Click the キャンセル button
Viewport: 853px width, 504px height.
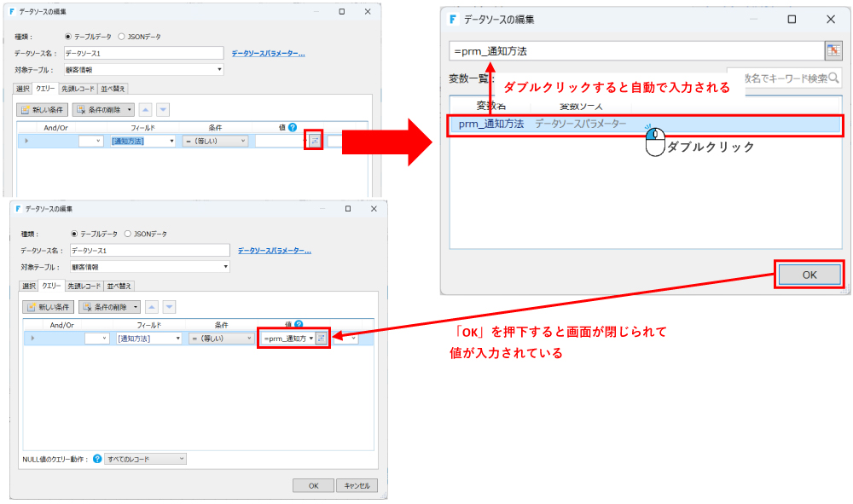tap(357, 485)
